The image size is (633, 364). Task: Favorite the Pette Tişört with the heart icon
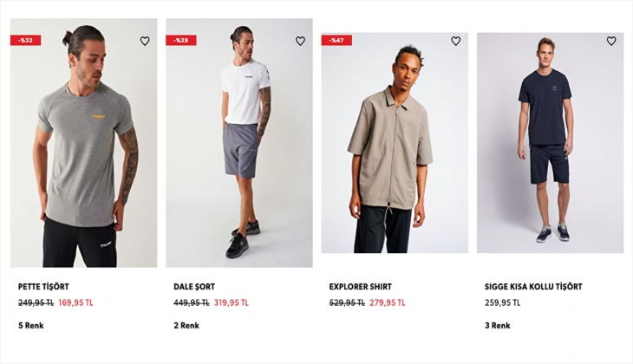pyautogui.click(x=145, y=41)
